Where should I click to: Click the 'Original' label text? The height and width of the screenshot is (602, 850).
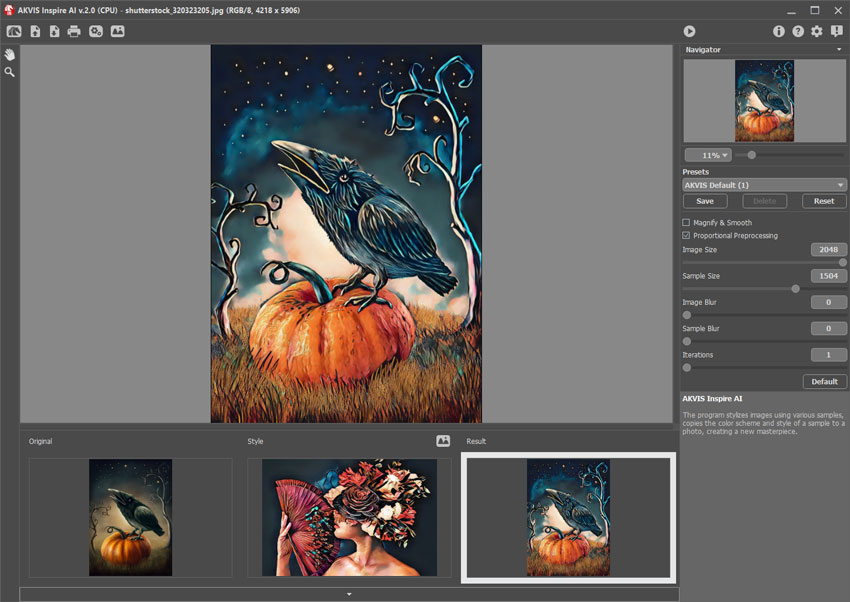pos(41,442)
